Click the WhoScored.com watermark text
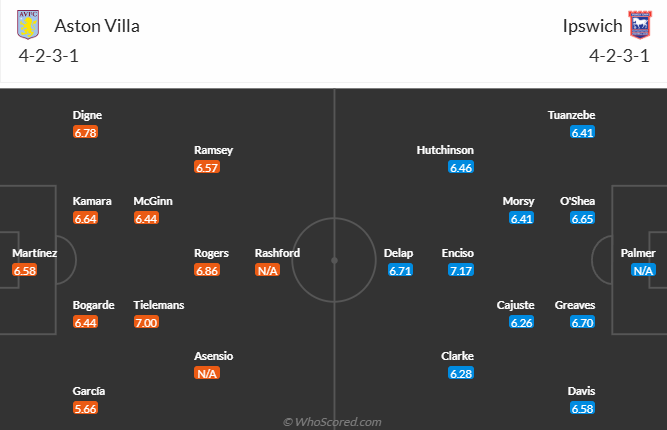Viewport: 667px width, 430px height. [333, 422]
